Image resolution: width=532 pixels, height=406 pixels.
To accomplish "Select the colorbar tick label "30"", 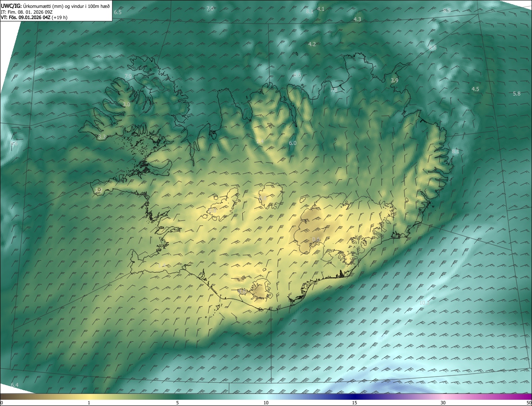I will coord(443,403).
